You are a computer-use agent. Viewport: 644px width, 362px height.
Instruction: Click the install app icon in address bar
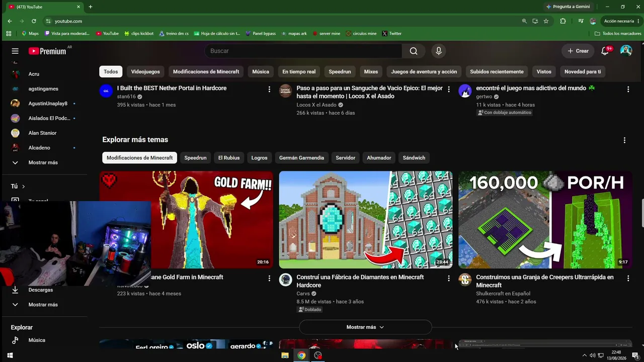[535, 21]
